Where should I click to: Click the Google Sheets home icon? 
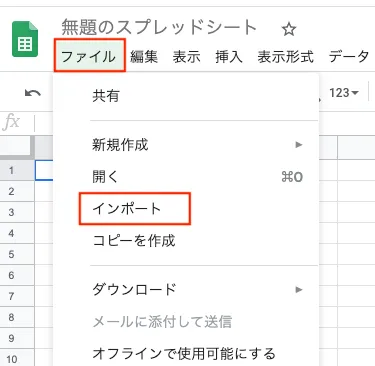click(25, 39)
